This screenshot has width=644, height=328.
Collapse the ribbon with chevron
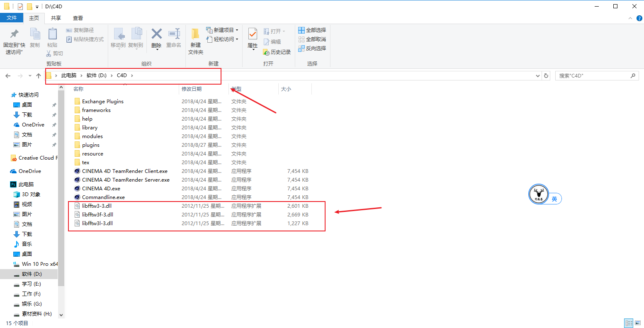[x=630, y=18]
